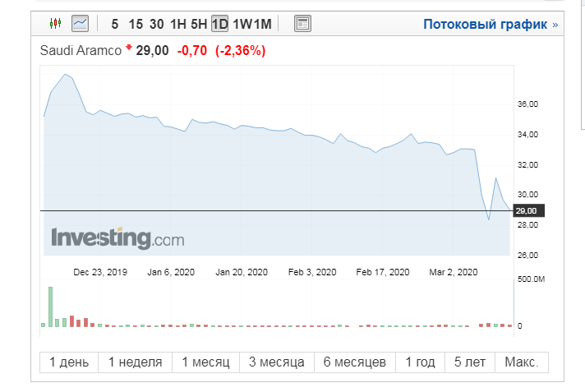Click the Dec 23, 2019 date label

click(x=100, y=272)
